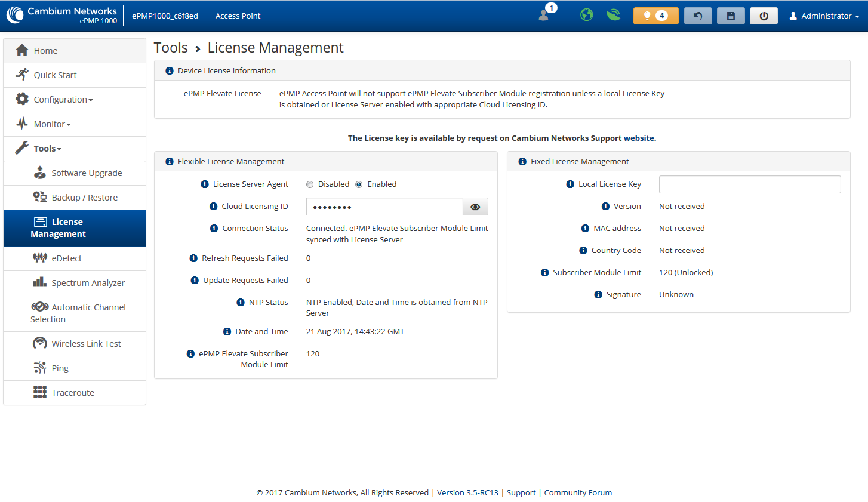Click the undo changes icon button
This screenshot has height=502, width=868.
[x=697, y=16]
